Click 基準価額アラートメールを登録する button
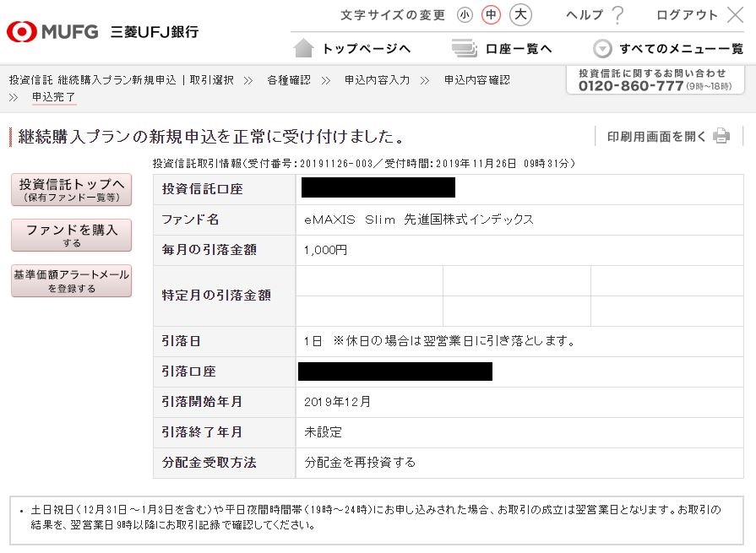This screenshot has width=756, height=553. pos(71,281)
